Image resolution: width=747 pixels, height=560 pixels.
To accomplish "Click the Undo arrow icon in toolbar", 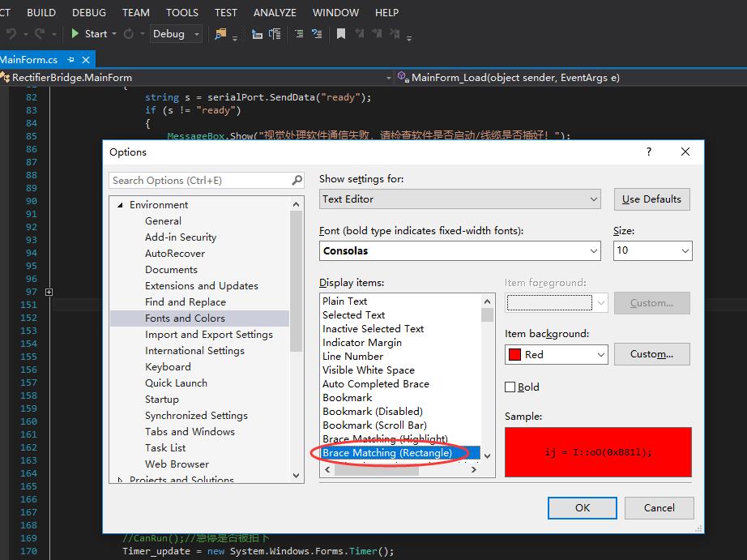I will point(11,34).
